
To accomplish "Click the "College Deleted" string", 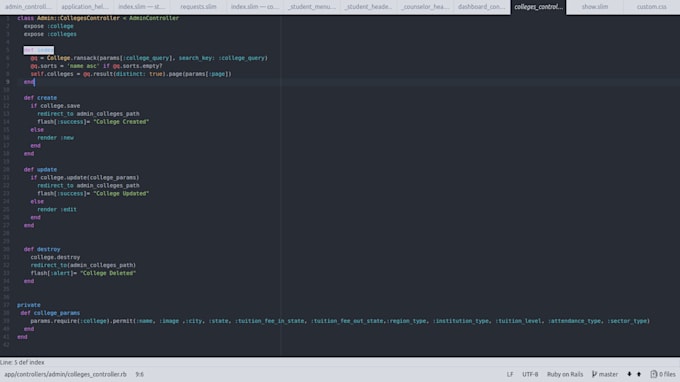I will click(x=108, y=273).
